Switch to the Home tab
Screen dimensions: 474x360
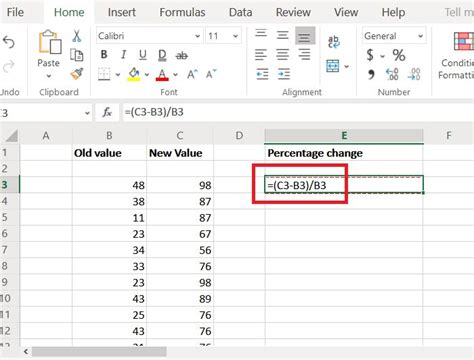click(x=69, y=12)
